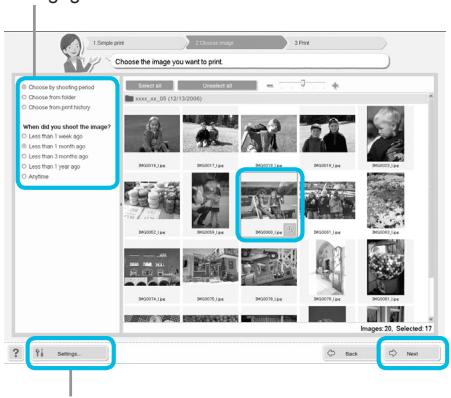The image size is (451, 398).
Task: Choose the Anytime shooting period
Action: tap(35, 176)
